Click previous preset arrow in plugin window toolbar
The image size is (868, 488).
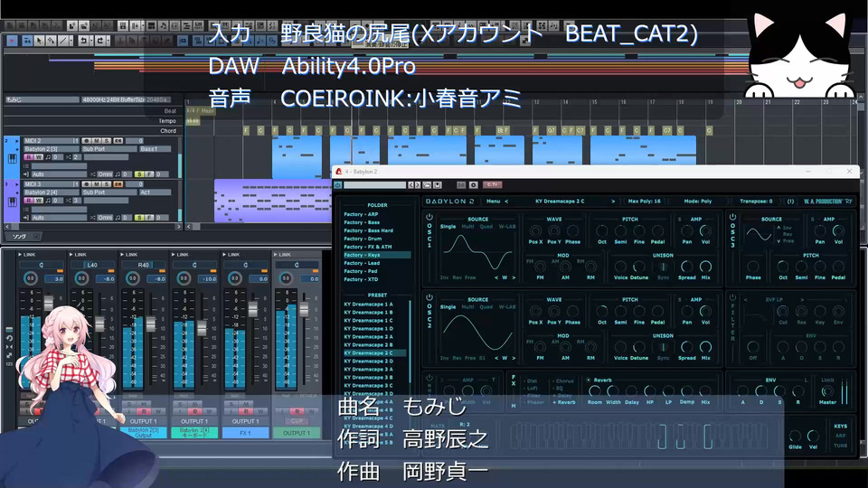(410, 184)
